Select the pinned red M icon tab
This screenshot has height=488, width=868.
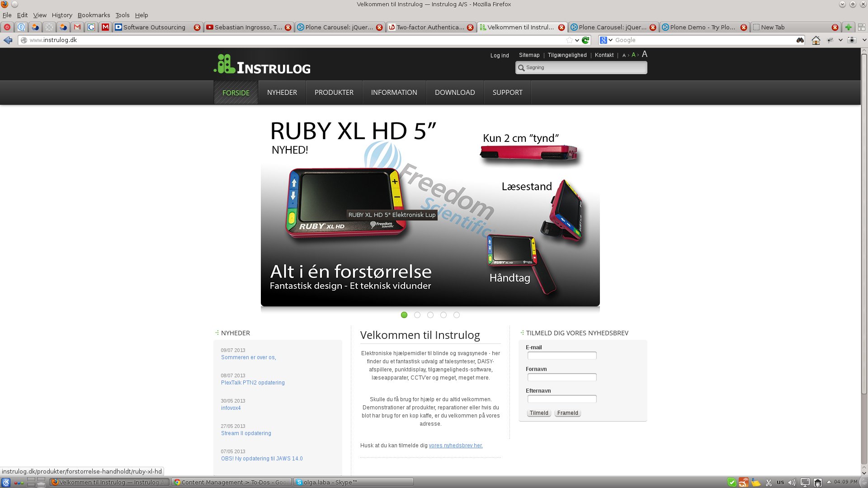pos(105,27)
